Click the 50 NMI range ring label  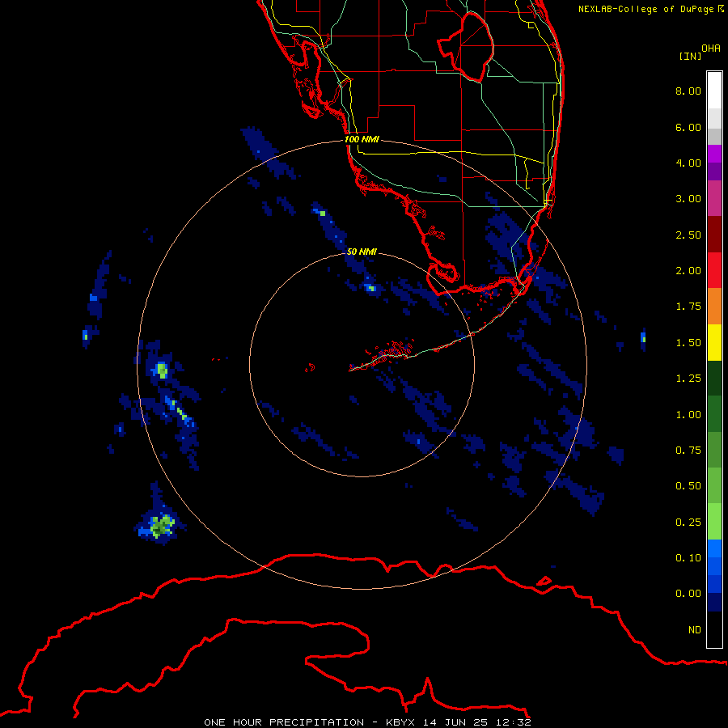point(362,252)
